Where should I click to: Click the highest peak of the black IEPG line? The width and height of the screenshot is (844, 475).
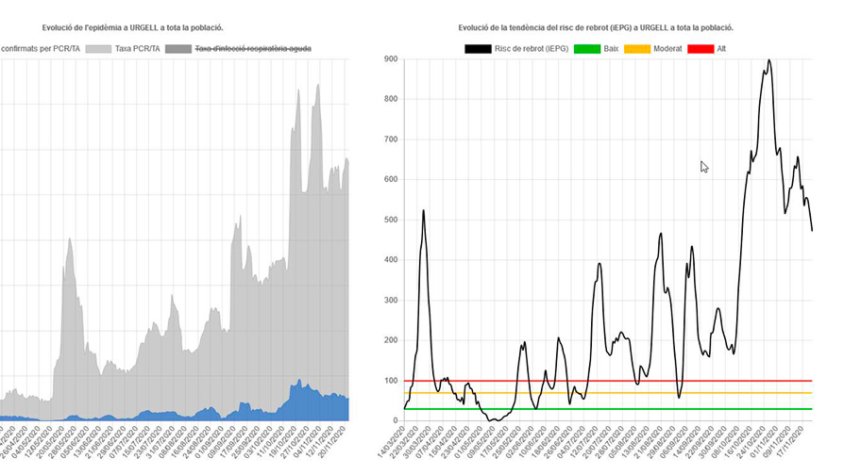coord(768,61)
